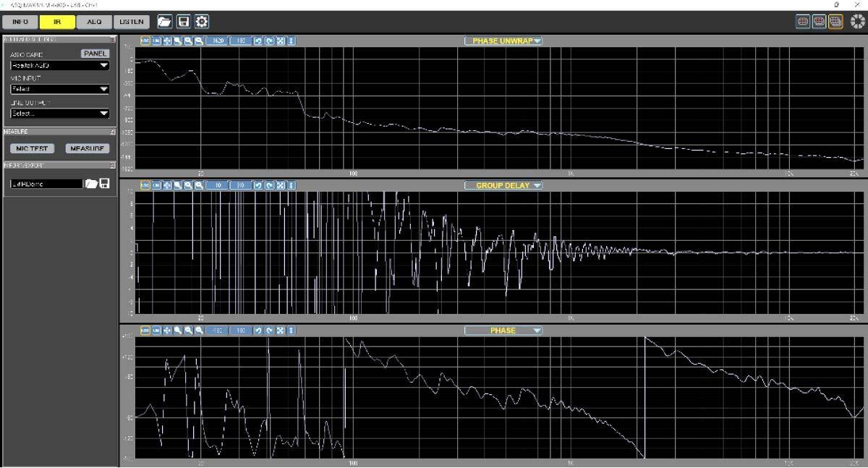The height and width of the screenshot is (468, 868).
Task: Click the save disk icon in top toolbar
Action: click(x=184, y=22)
